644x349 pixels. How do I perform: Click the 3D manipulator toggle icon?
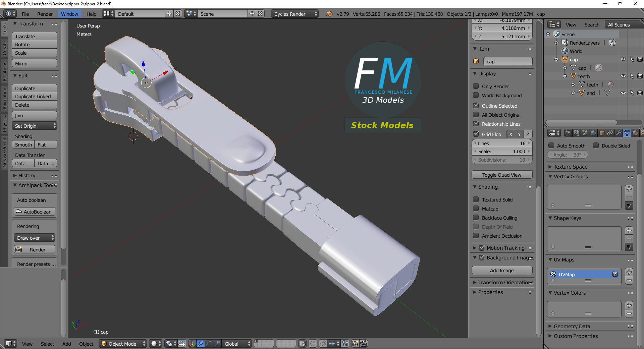[192, 344]
